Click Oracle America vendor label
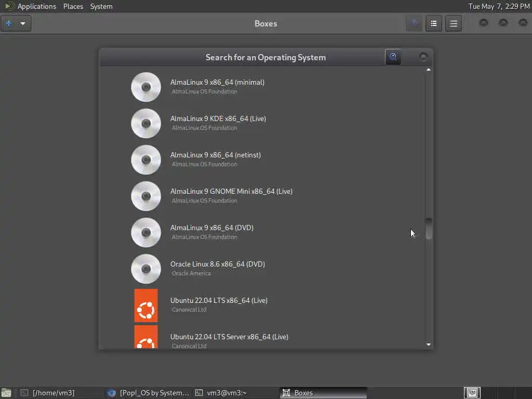The image size is (532, 399). coord(191,273)
